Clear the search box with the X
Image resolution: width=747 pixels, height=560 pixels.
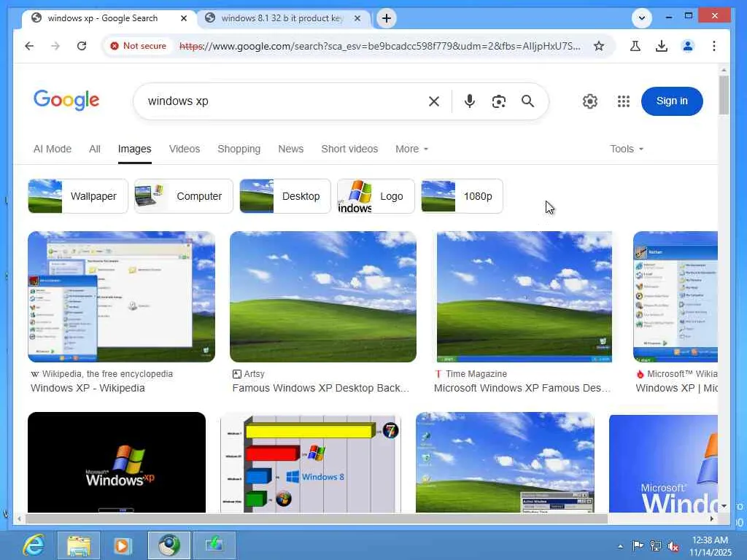click(433, 101)
